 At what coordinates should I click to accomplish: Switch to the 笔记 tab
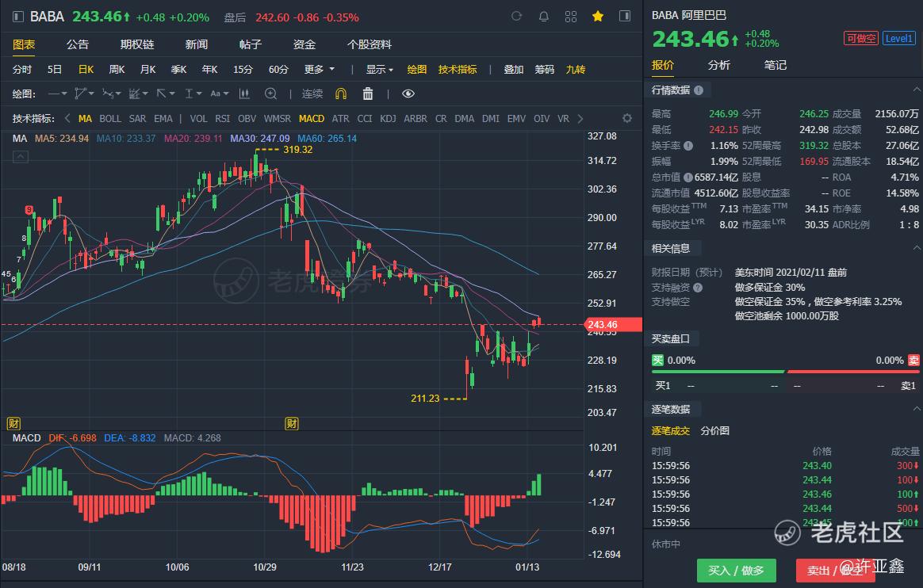click(x=776, y=65)
